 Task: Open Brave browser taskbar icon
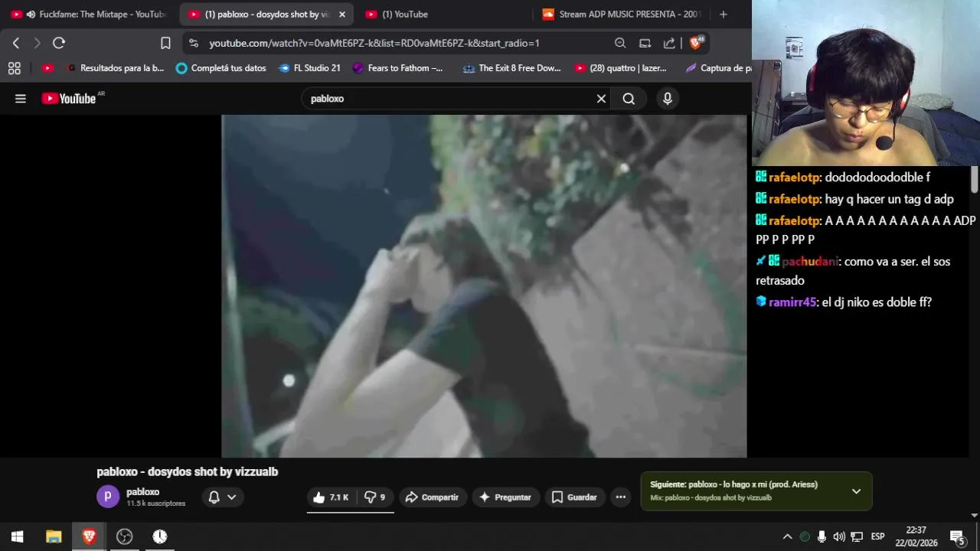[x=89, y=536]
